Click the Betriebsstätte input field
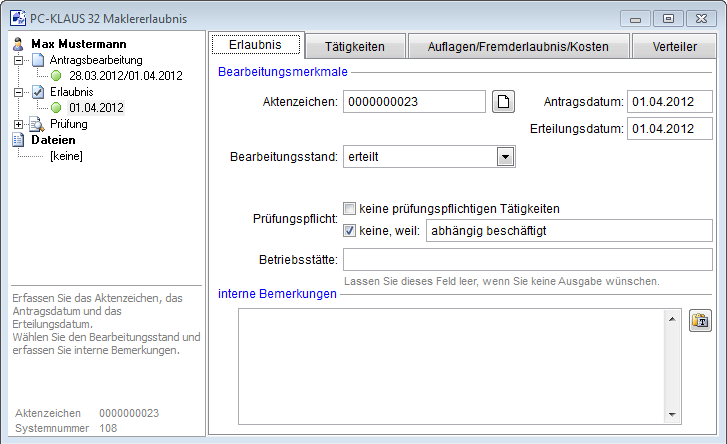This screenshot has width=727, height=444. coord(526,261)
